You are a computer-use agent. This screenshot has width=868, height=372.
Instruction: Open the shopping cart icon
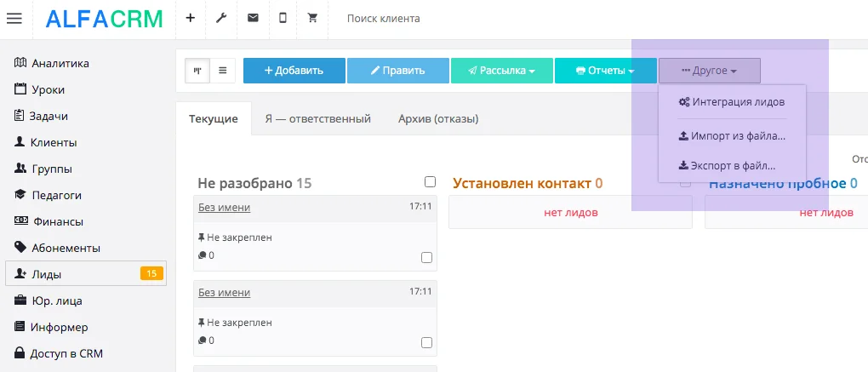click(313, 18)
